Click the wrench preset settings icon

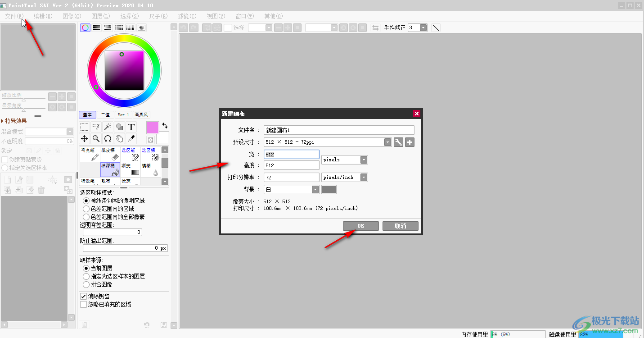coord(398,142)
